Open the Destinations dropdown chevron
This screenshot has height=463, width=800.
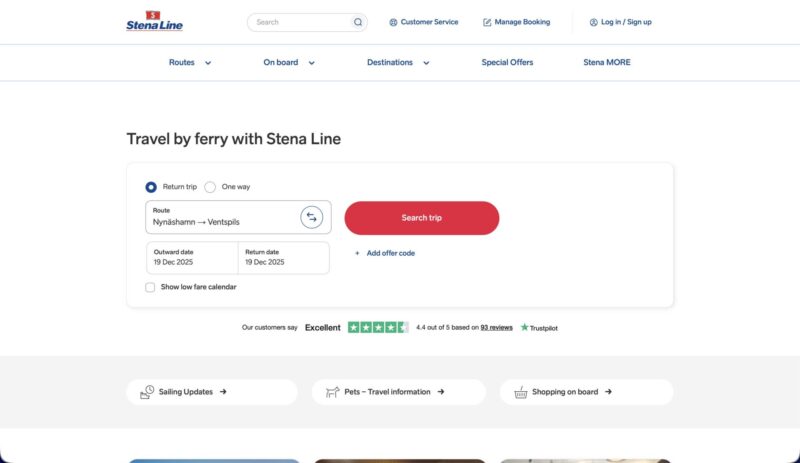click(x=426, y=63)
